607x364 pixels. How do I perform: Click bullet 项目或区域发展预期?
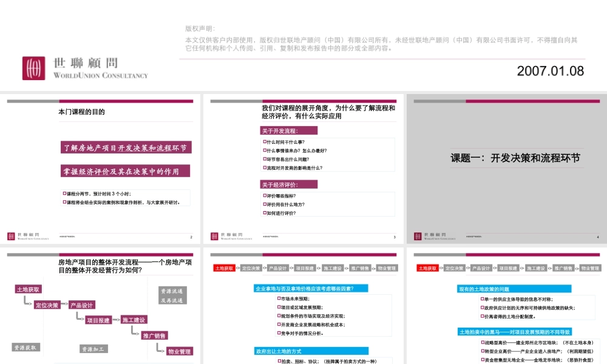300,307
